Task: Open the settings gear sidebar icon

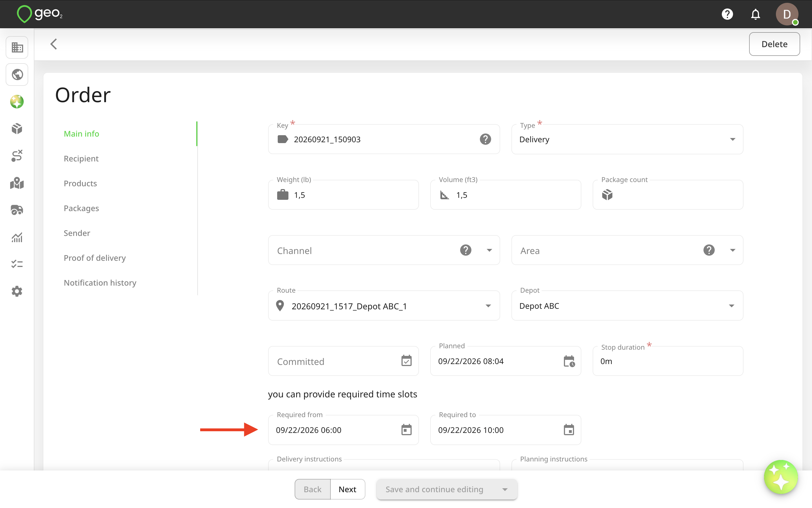Action: tap(17, 291)
